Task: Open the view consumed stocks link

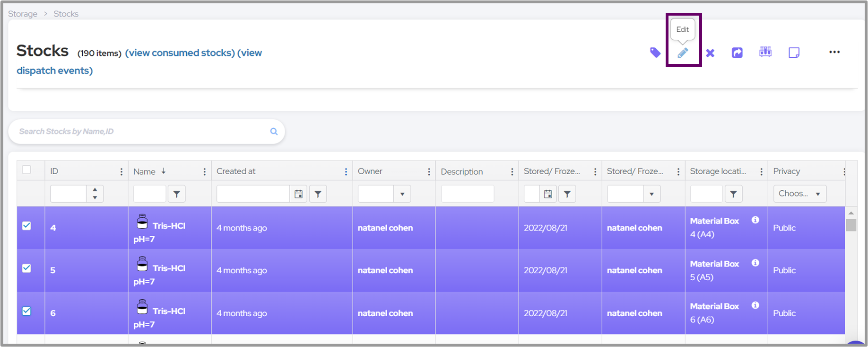Action: [x=180, y=53]
